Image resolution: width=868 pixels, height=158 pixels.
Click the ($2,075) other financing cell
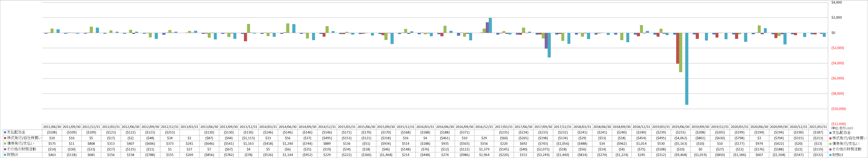click(543, 149)
